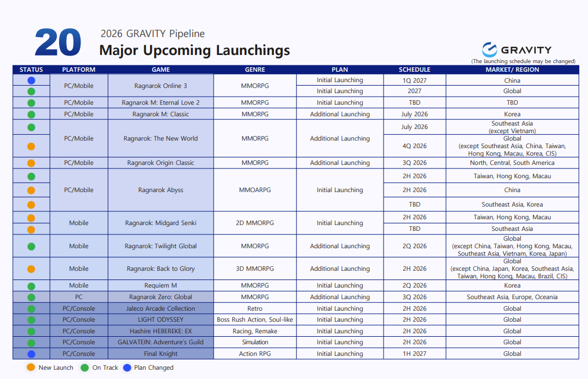
Task: Select the Ragnarok: The New World cell
Action: coord(161,138)
